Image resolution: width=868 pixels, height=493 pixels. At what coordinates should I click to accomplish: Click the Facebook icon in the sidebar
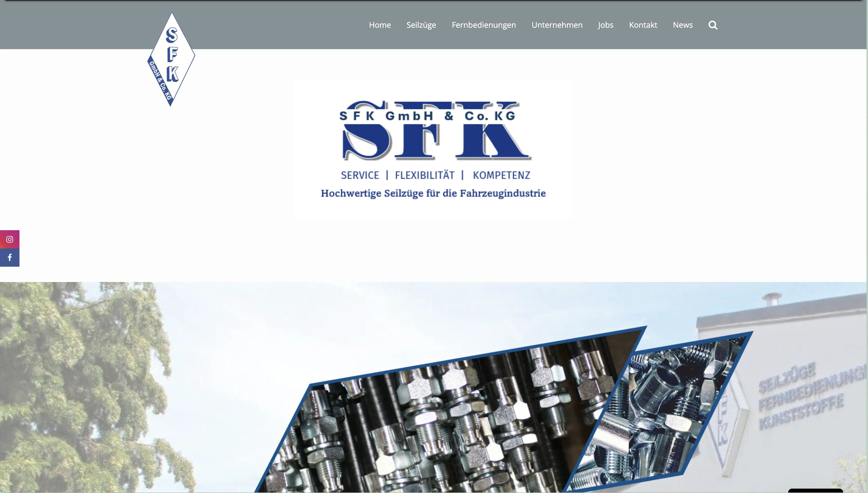(9, 257)
